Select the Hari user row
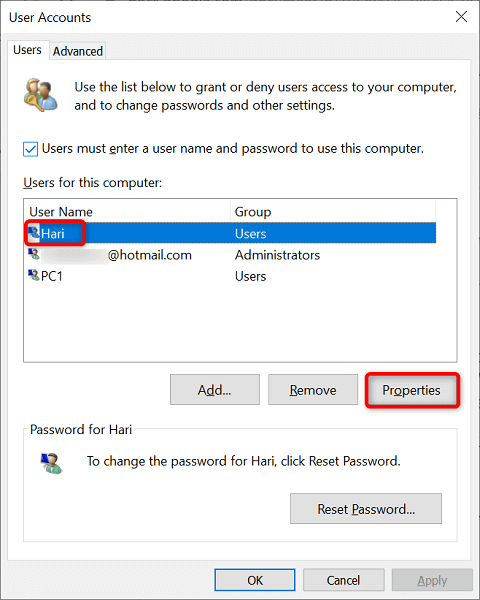 coord(232,233)
